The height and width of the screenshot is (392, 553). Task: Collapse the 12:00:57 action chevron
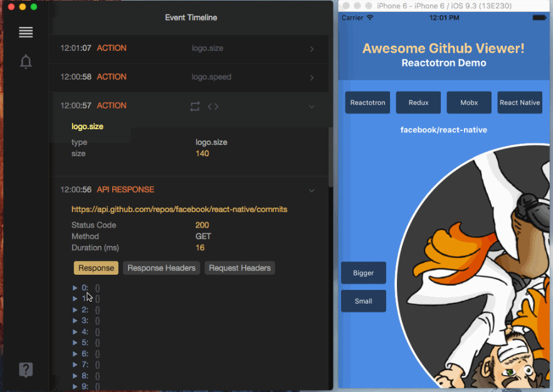(x=312, y=107)
